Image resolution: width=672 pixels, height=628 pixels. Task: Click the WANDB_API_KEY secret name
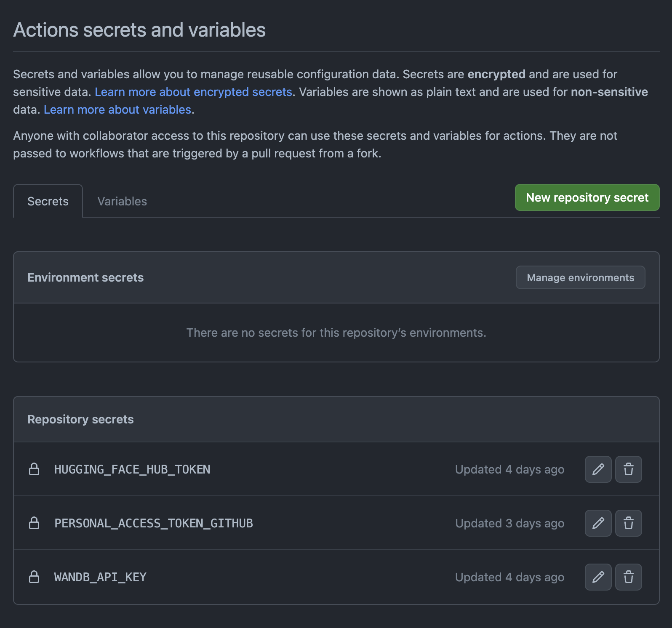pos(100,577)
